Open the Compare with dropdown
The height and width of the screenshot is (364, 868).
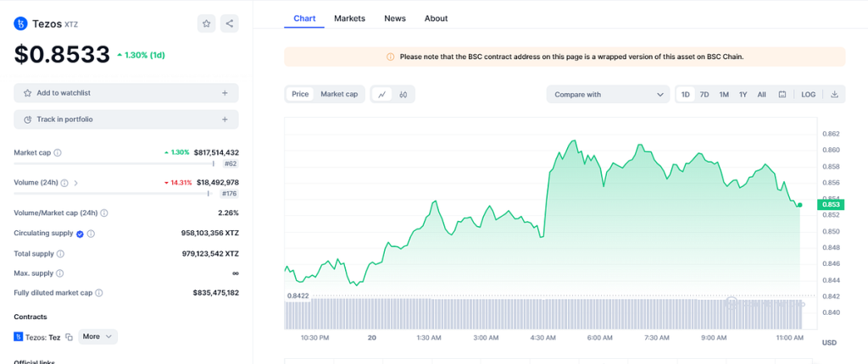coord(608,94)
